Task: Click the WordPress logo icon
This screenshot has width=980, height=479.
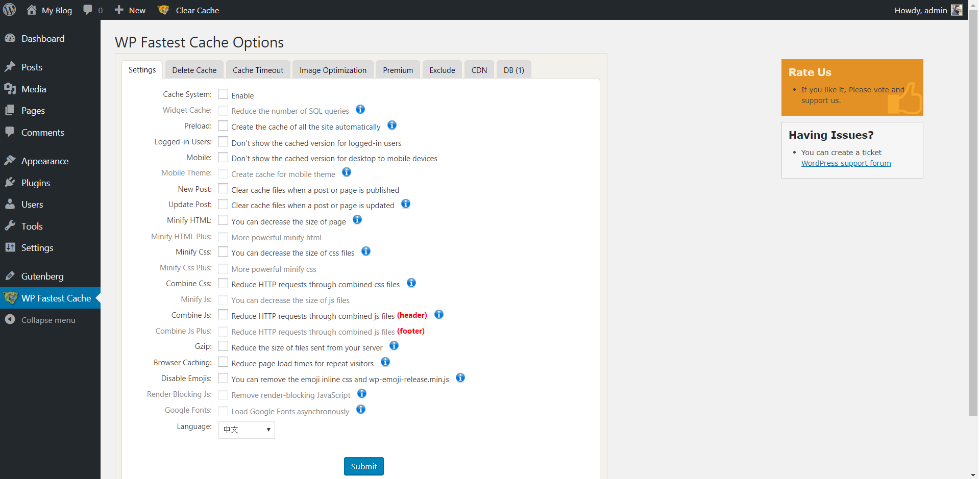Action: [10, 10]
